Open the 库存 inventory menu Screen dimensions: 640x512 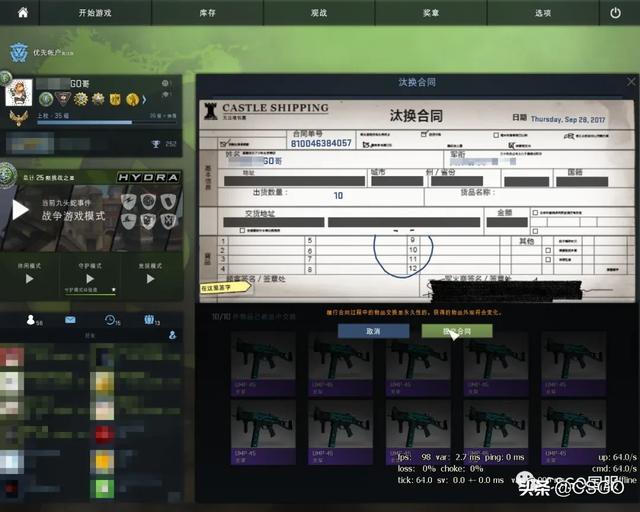click(207, 13)
